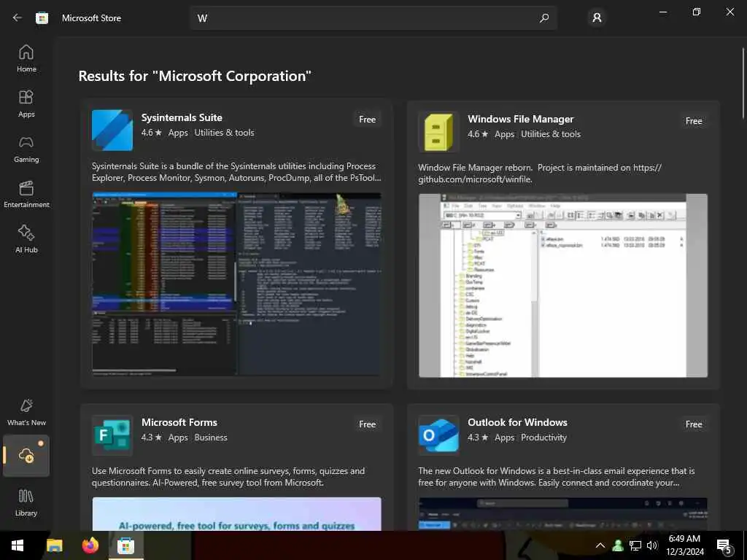Click Free button for Windows File Manager

pyautogui.click(x=694, y=121)
